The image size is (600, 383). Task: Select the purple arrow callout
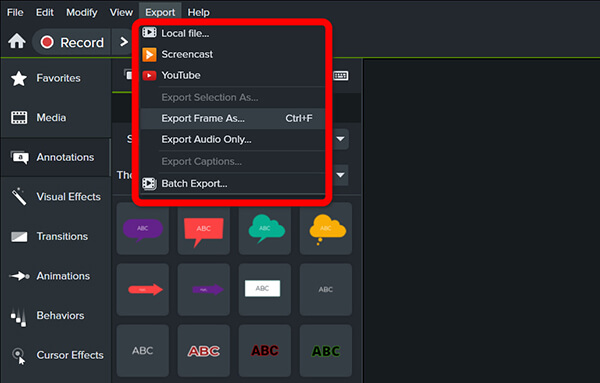pyautogui.click(x=204, y=290)
